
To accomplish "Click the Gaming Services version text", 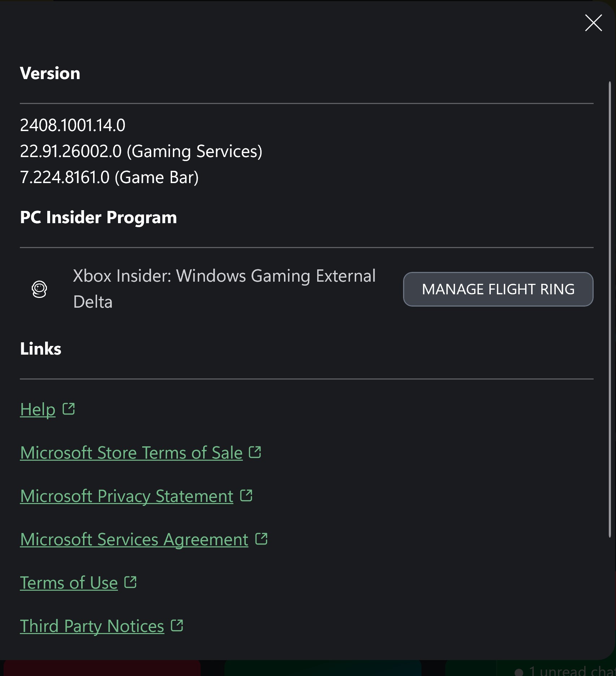I will pyautogui.click(x=141, y=151).
